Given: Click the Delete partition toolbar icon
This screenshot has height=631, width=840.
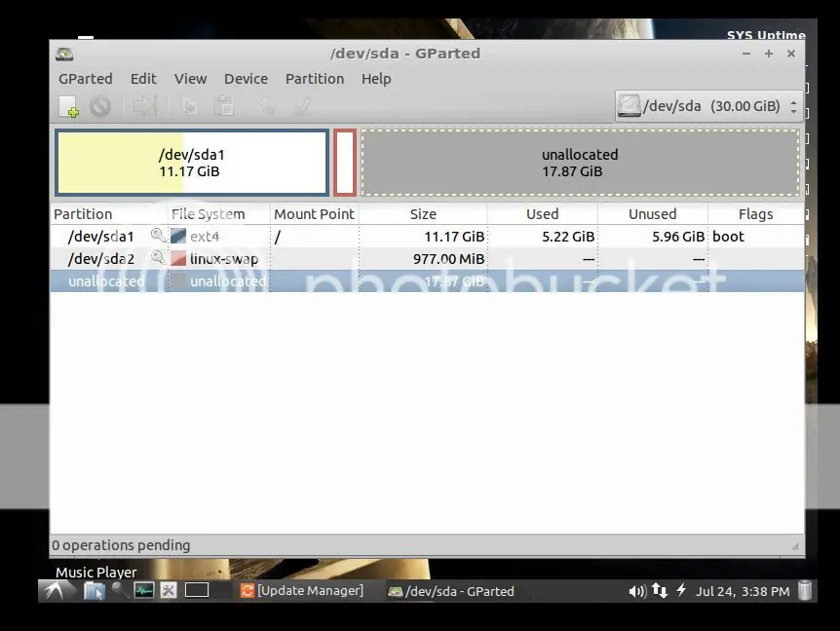Looking at the screenshot, I should 100,106.
